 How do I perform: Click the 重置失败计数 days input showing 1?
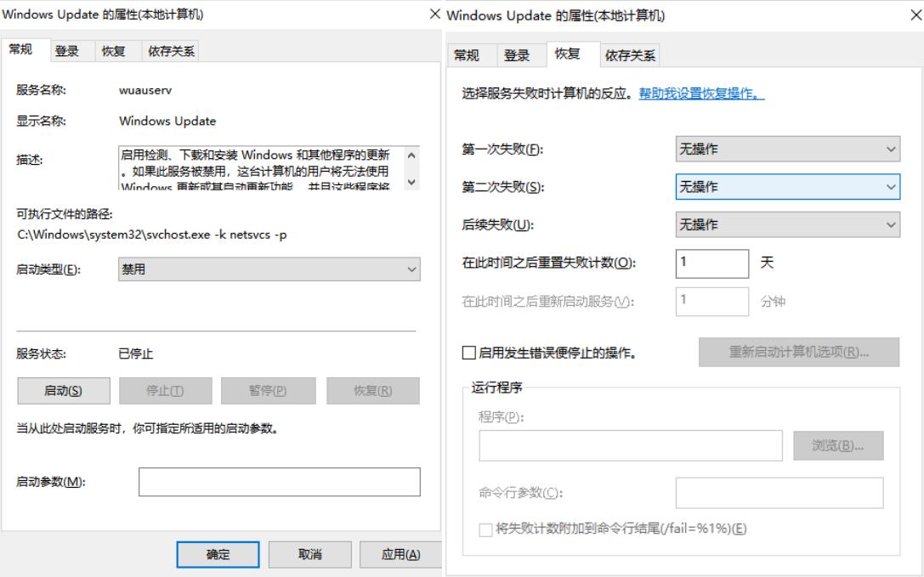tap(711, 263)
